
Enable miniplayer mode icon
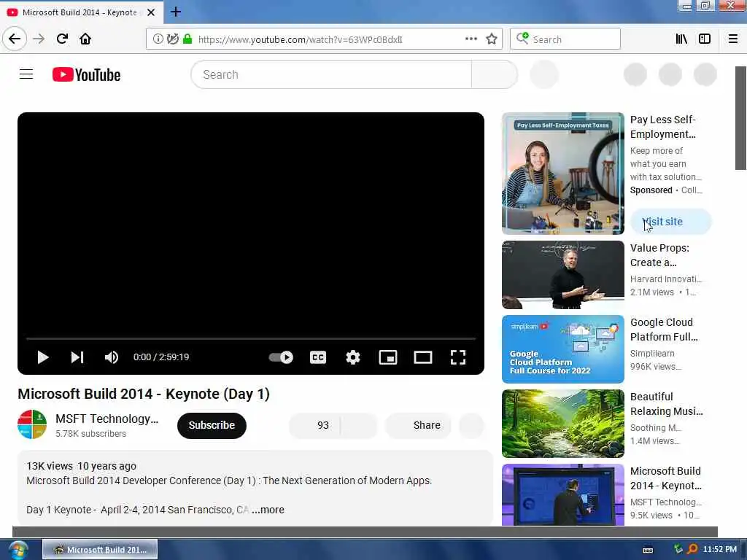388,357
